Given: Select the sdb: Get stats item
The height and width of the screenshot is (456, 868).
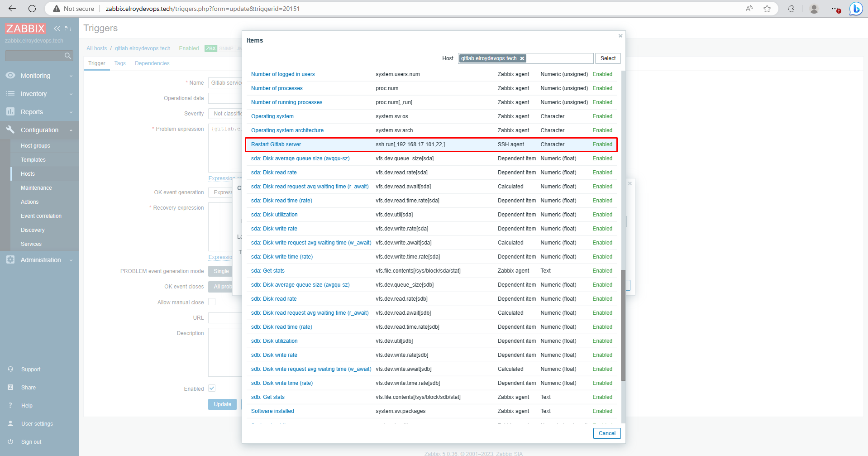Looking at the screenshot, I should tap(268, 397).
